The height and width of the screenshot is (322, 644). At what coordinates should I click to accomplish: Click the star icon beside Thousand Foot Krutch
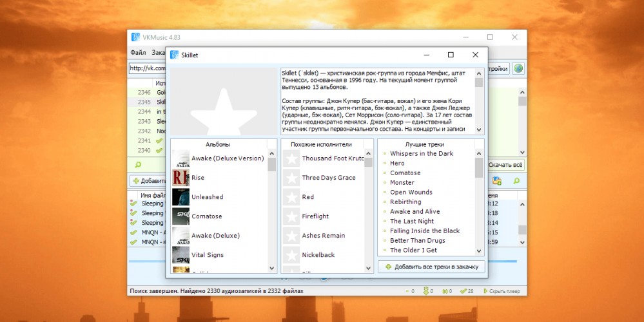291,158
